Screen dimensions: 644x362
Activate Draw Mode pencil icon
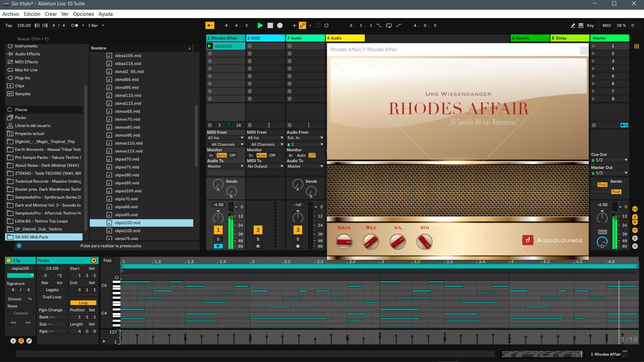click(573, 25)
